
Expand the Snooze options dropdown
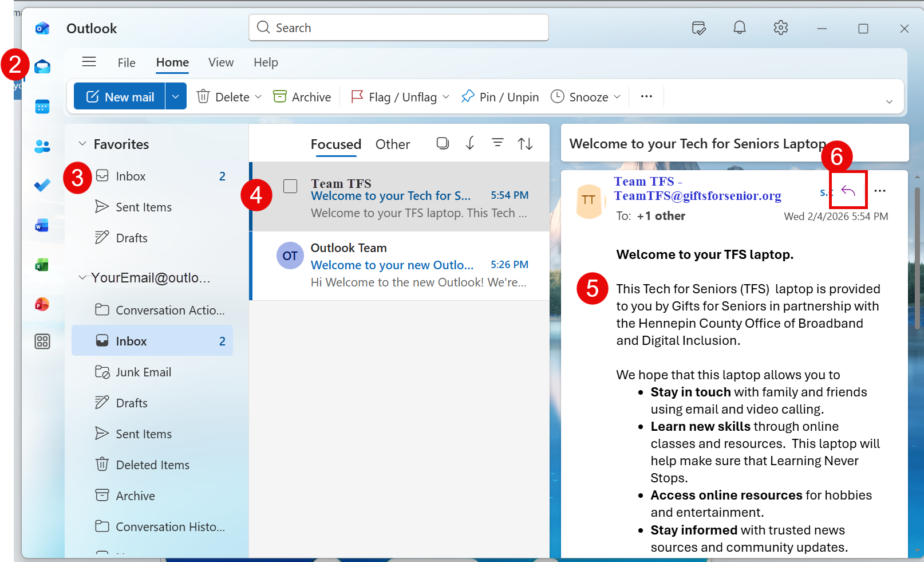pyautogui.click(x=617, y=96)
